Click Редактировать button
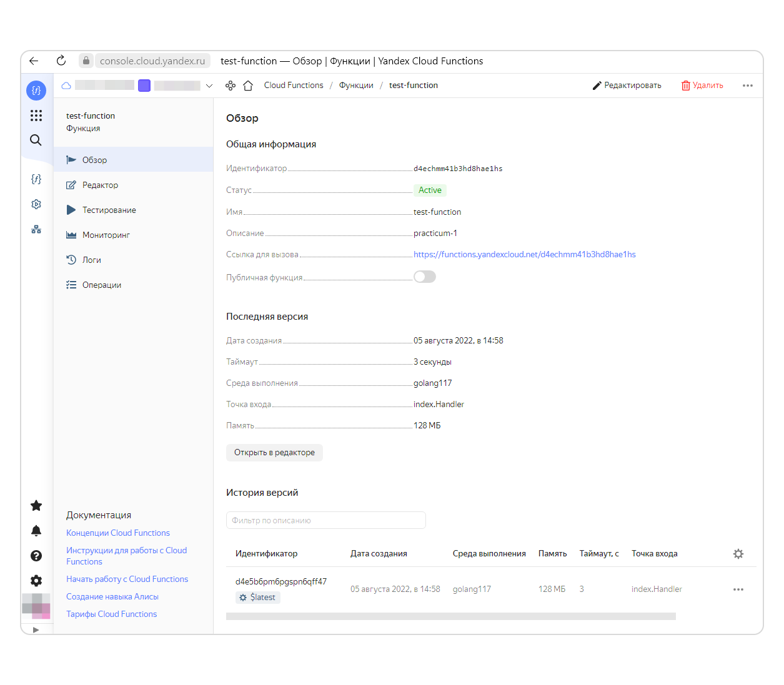 (x=627, y=86)
